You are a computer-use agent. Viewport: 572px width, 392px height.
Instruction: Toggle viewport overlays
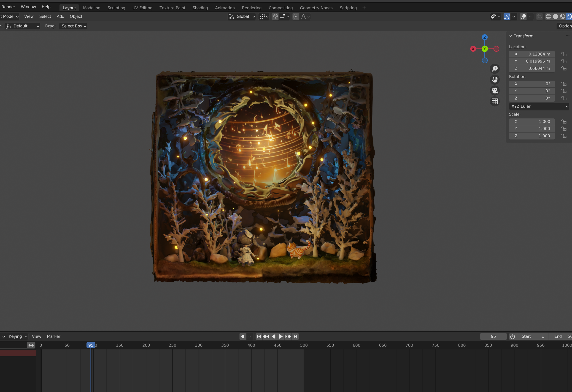(x=523, y=16)
